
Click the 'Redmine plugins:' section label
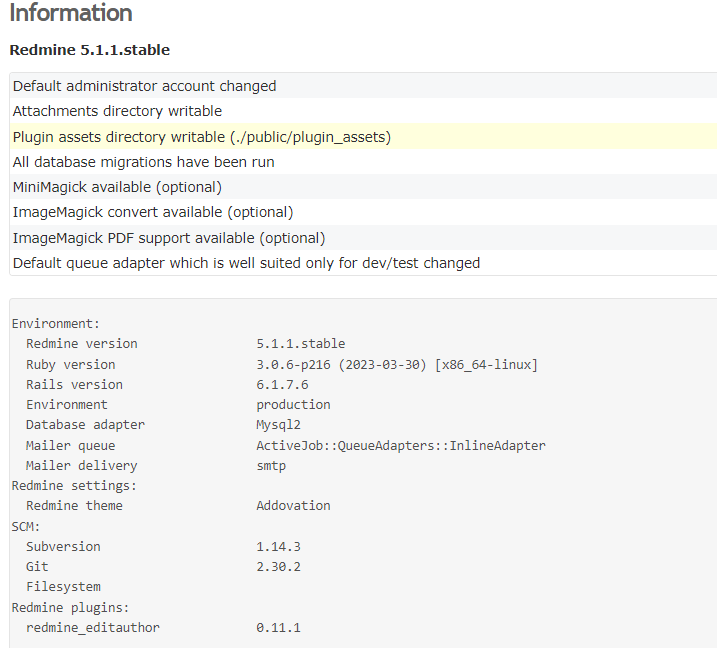[70, 607]
